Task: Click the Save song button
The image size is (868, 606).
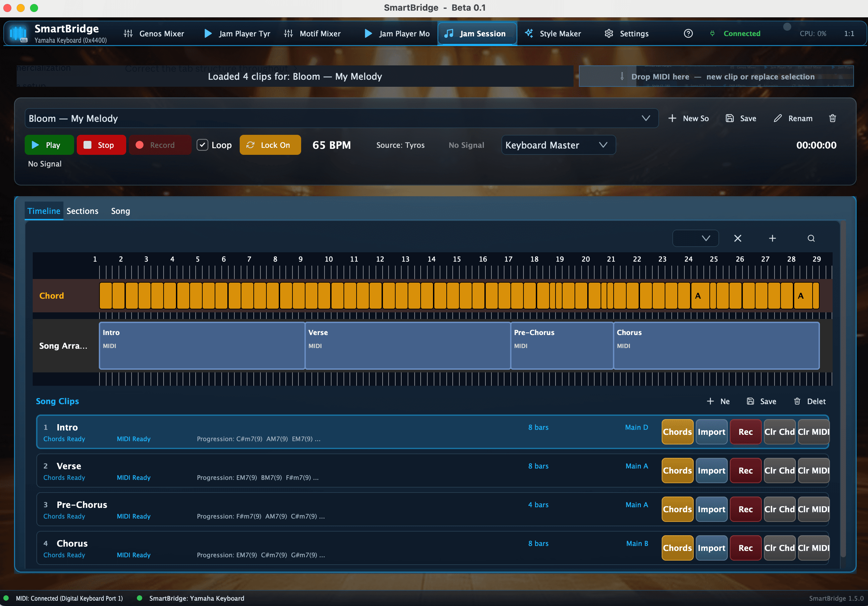Action: pyautogui.click(x=740, y=118)
